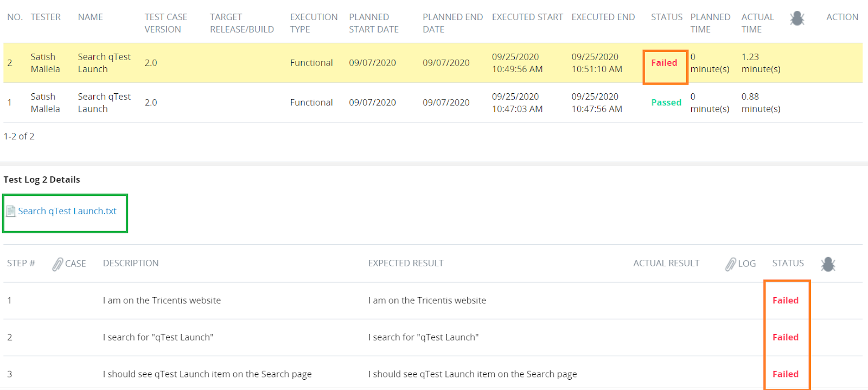The image size is (868, 390).
Task: Click the EXPECTED RESULT column header
Action: click(405, 264)
